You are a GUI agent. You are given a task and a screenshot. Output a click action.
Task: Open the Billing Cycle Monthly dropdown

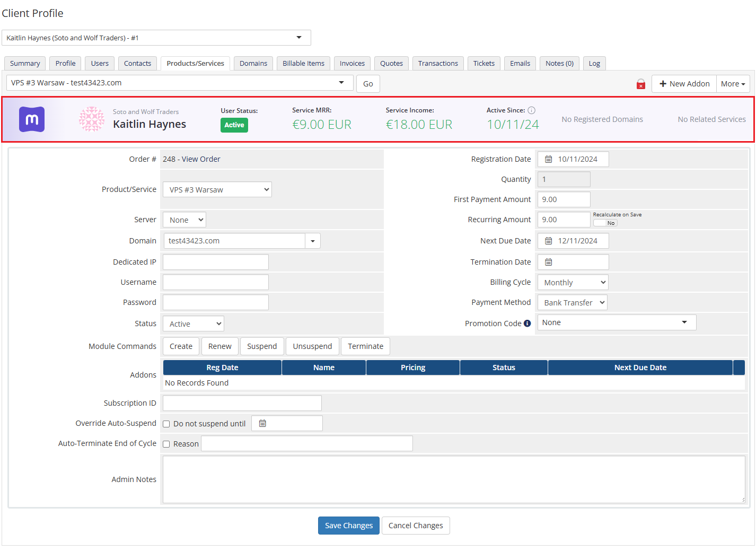pyautogui.click(x=573, y=282)
